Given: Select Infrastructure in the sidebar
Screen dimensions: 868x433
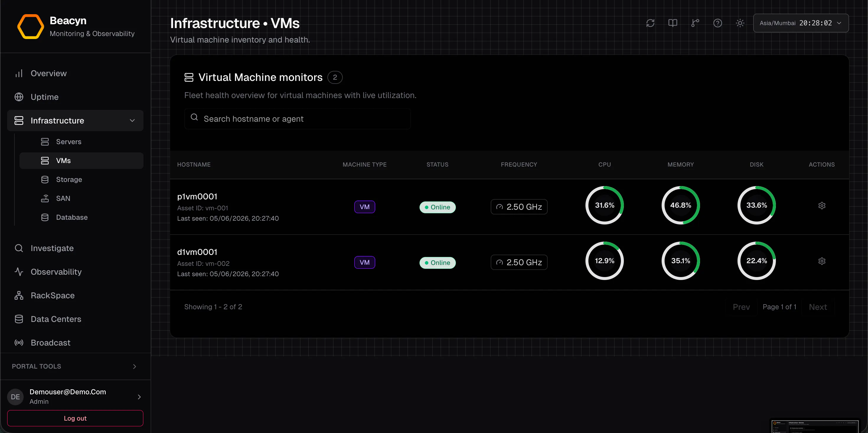Looking at the screenshot, I should [x=75, y=121].
